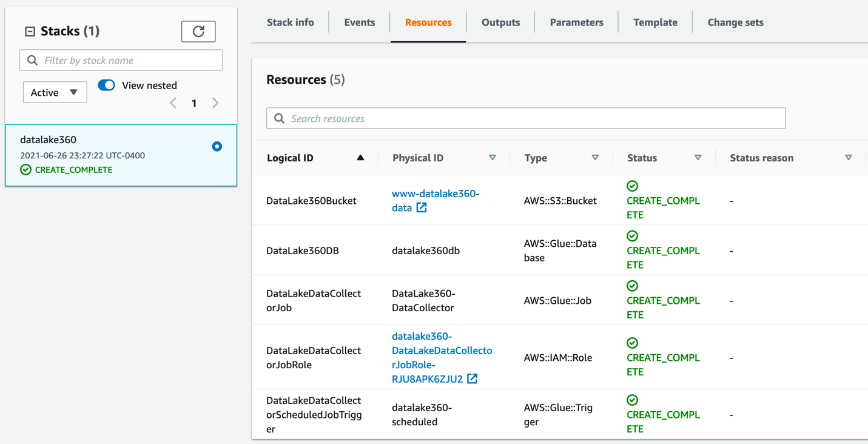This screenshot has width=868, height=444.
Task: Click the green check icon for DataLake360Bucket status
Action: [632, 186]
